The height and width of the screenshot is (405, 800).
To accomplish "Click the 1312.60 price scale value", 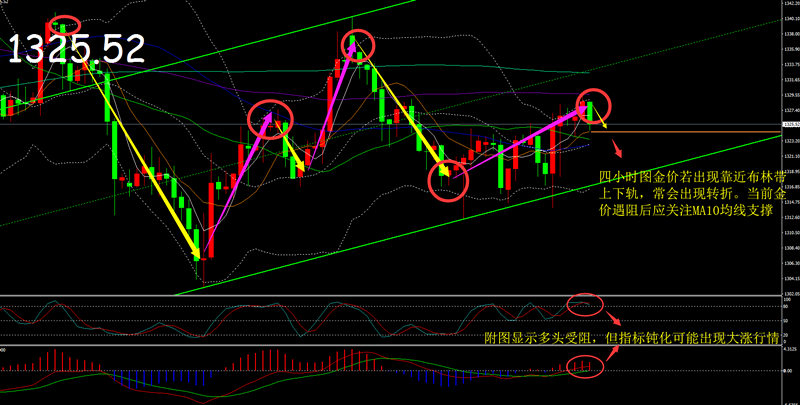I will pos(791,217).
